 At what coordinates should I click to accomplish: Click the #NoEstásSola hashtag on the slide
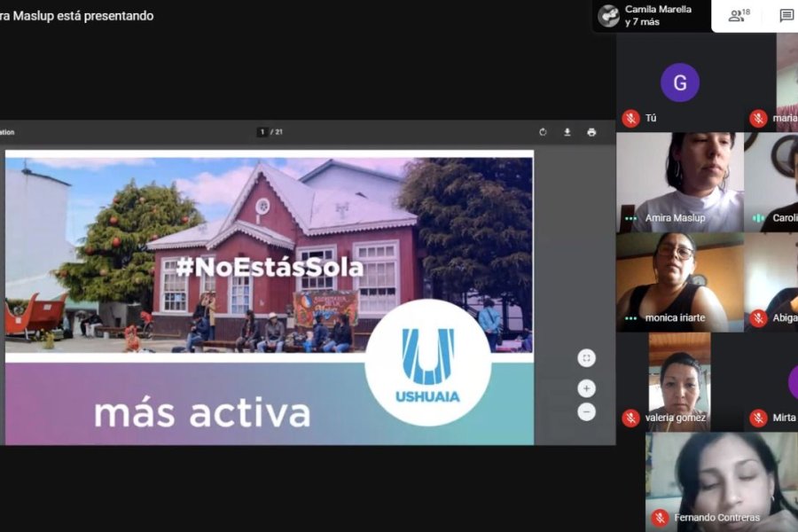coord(270,267)
